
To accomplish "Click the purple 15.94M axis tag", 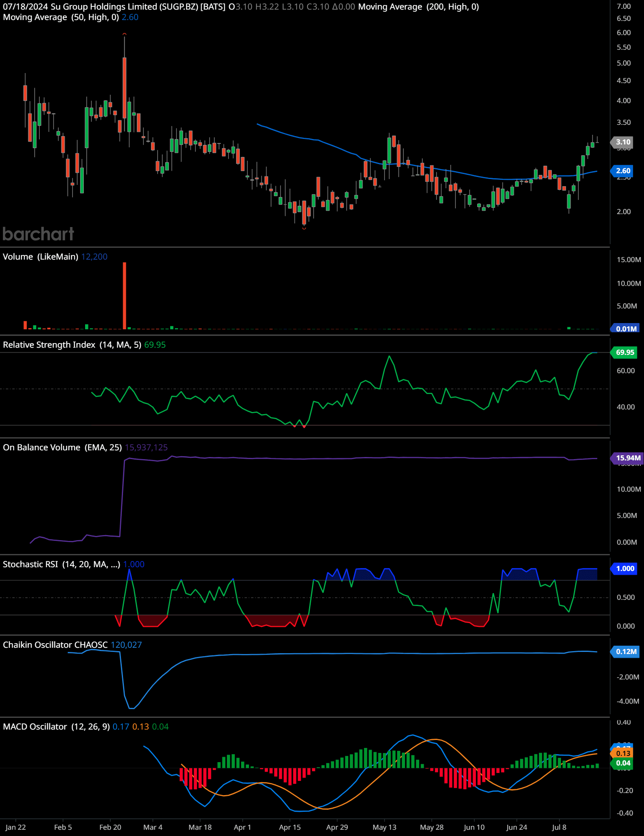I will pos(626,458).
